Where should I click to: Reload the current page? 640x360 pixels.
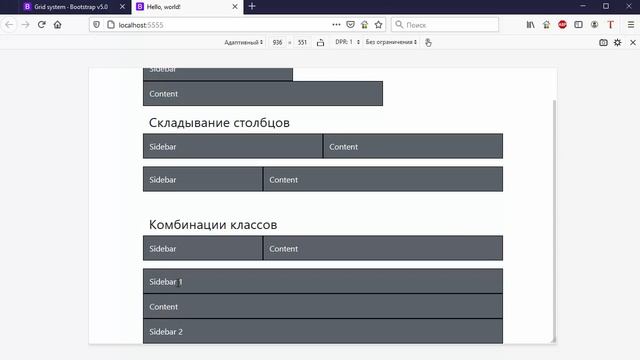coord(41,24)
